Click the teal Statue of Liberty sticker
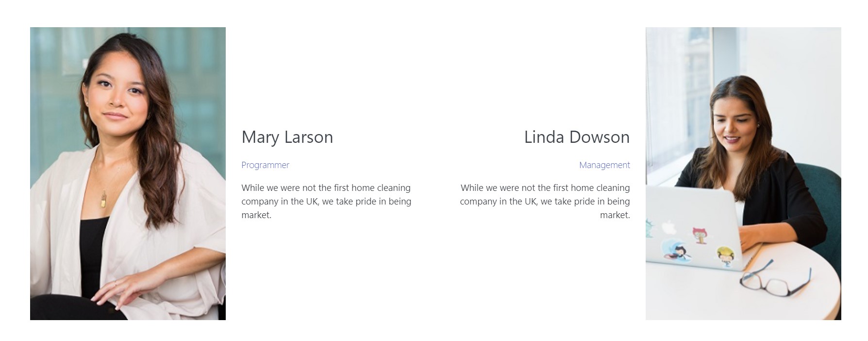This screenshot has width=868, height=341. coord(650,228)
